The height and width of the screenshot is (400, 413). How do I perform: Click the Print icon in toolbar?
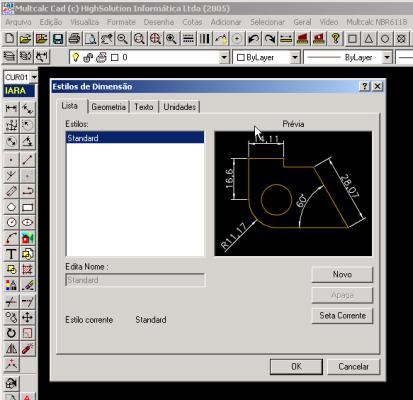click(x=74, y=39)
